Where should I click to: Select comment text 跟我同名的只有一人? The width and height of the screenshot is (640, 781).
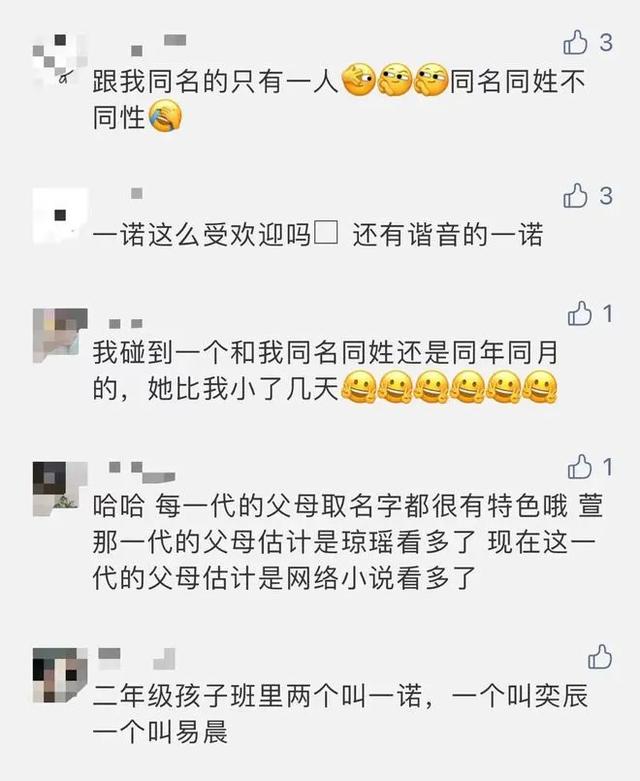click(x=216, y=82)
